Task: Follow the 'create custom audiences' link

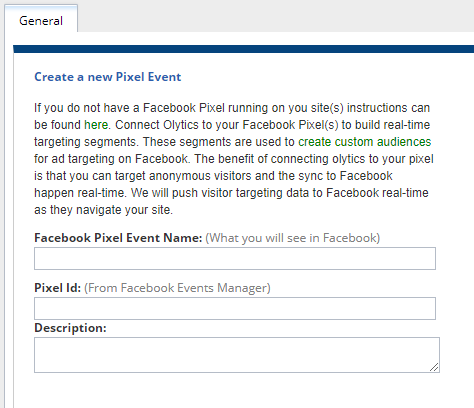Action: coord(364,142)
